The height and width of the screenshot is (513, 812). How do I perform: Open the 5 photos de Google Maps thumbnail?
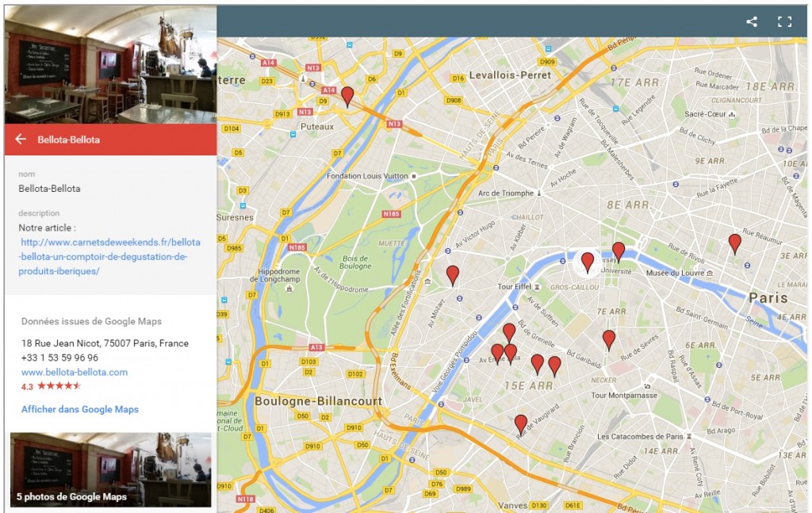[x=111, y=469]
